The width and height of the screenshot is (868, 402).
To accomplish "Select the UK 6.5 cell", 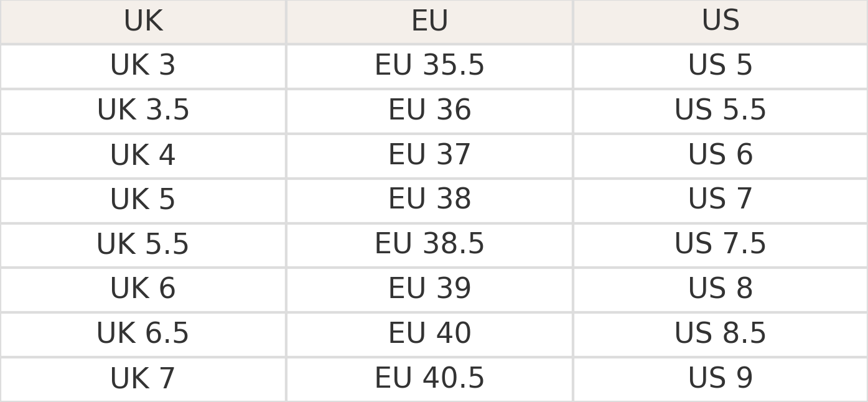I will (143, 334).
